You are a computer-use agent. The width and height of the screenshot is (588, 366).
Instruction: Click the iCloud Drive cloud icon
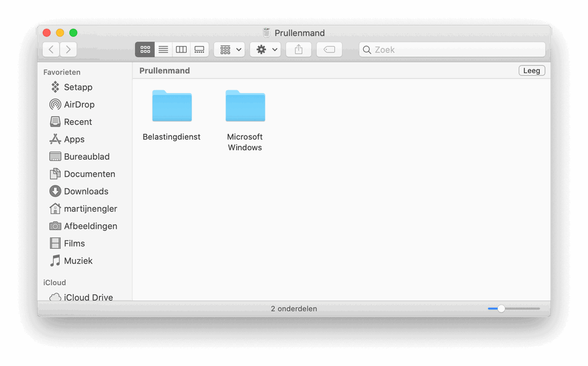tap(55, 297)
